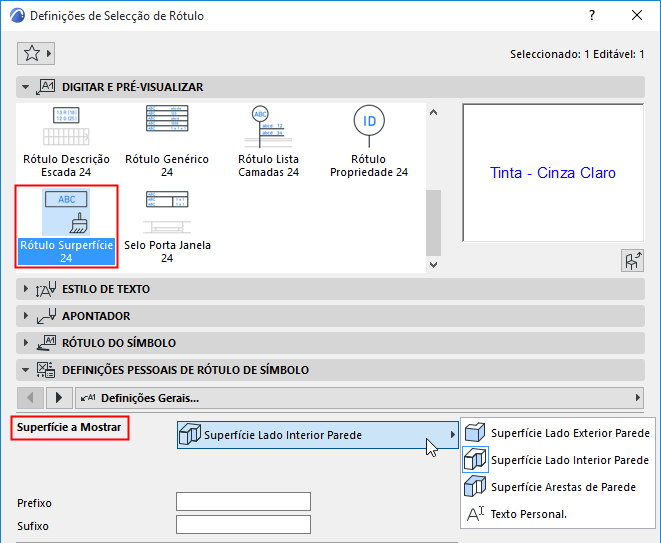Click the Sufixo label text
661x543 pixels.
pyautogui.click(x=33, y=526)
